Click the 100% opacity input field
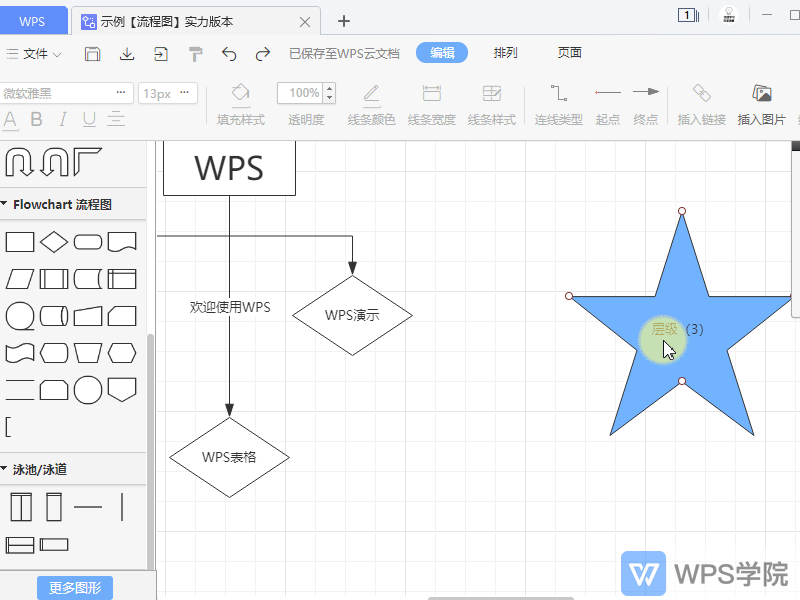The image size is (800, 600). click(301, 93)
